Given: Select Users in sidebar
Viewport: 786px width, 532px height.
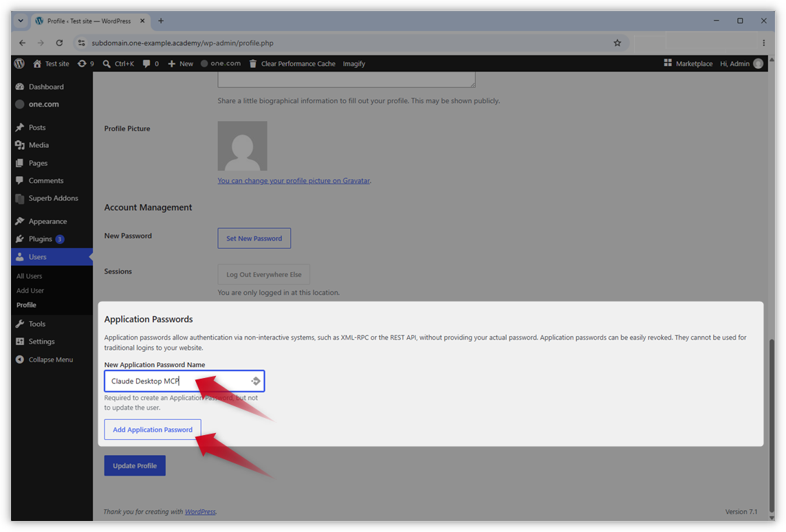Looking at the screenshot, I should [x=52, y=256].
